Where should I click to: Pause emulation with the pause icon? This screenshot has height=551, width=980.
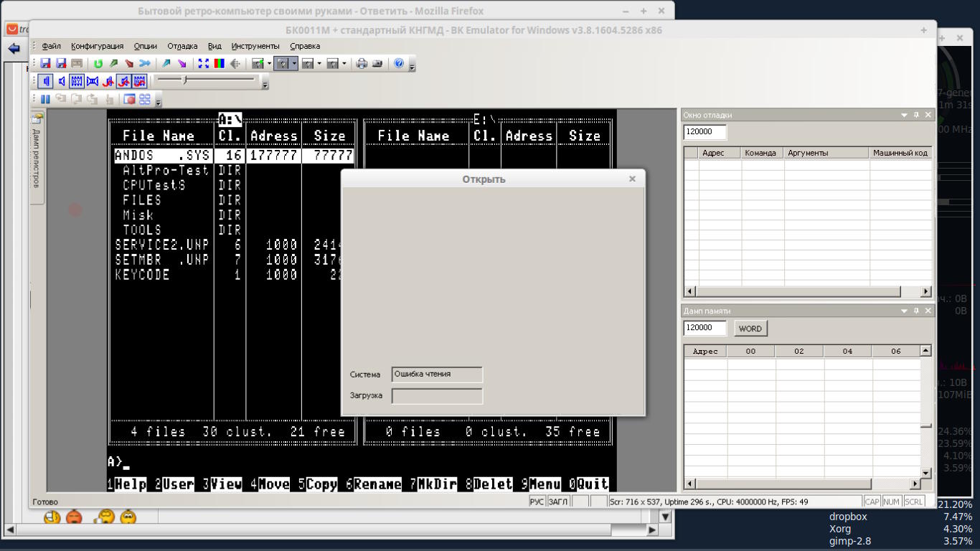tap(45, 100)
